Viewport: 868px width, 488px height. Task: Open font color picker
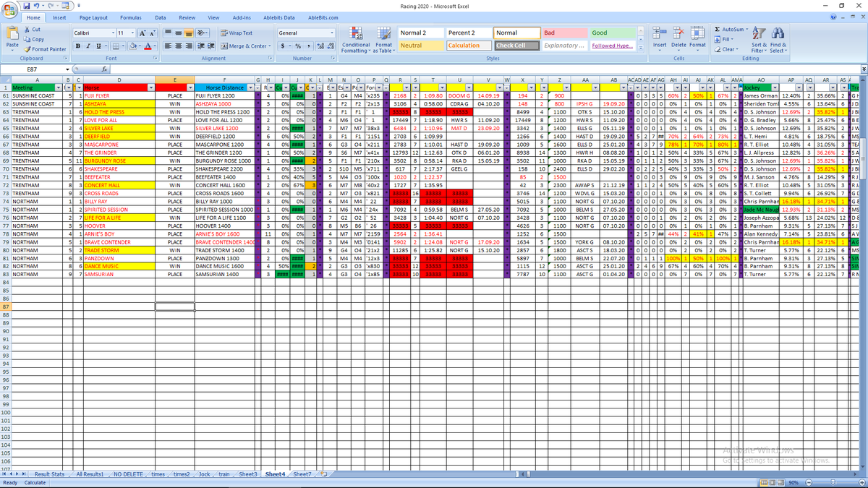tap(146, 46)
